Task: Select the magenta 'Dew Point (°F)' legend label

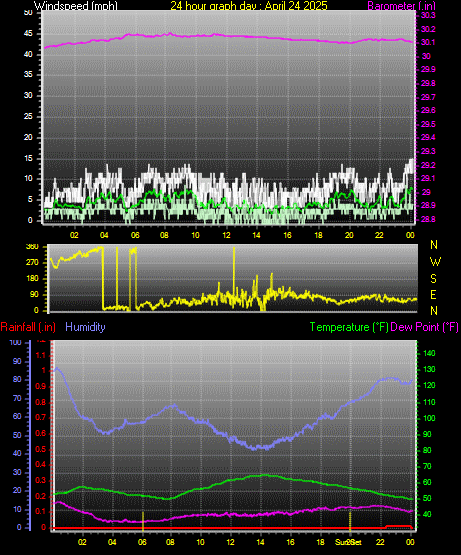Action: (424, 327)
